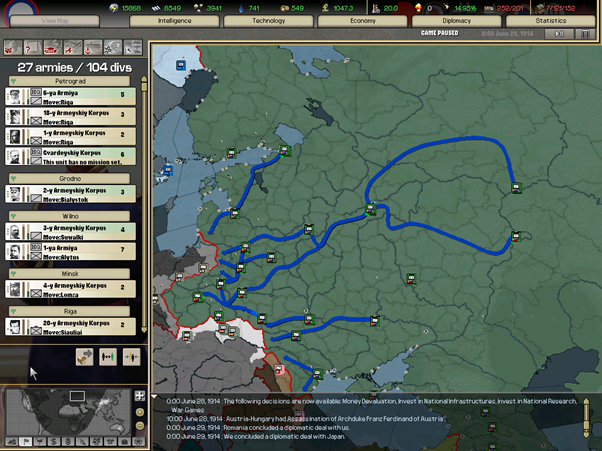
Task: Toggle the political flag map mode
Action: (26, 441)
